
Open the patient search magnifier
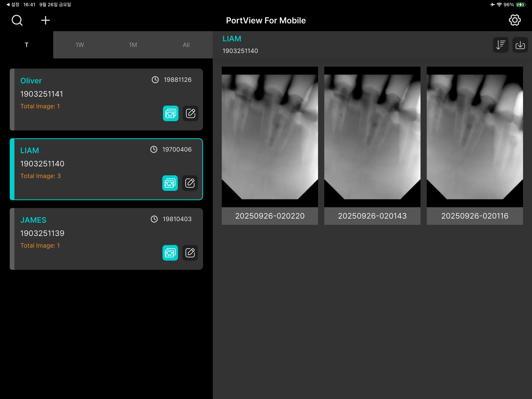17,20
